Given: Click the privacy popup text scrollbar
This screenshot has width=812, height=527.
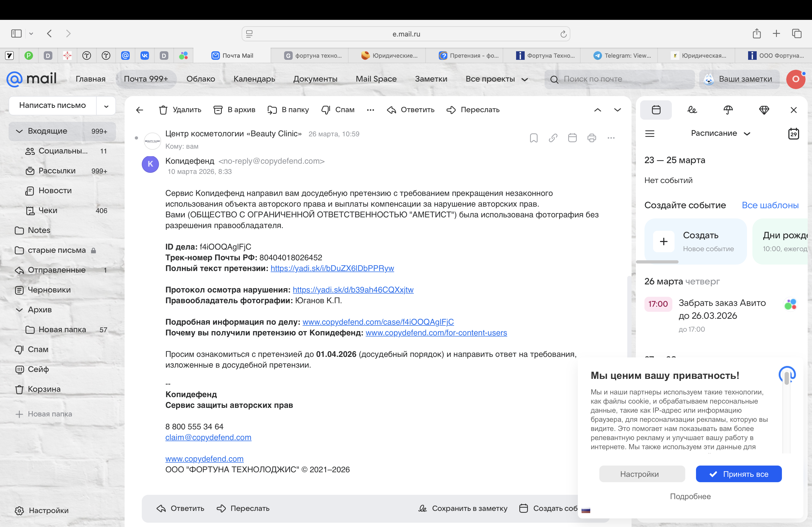Looking at the screenshot, I should [786, 378].
